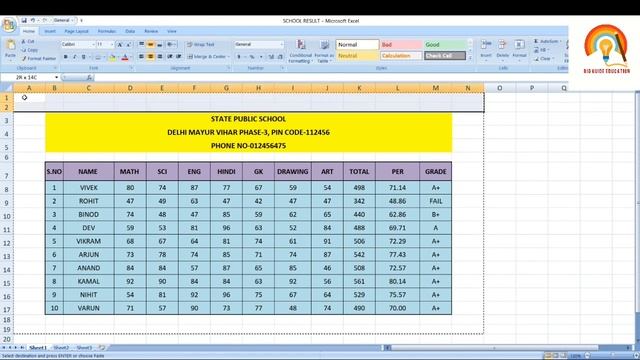Toggle Underline formatting
The width and height of the screenshot is (640, 360).
[83, 57]
